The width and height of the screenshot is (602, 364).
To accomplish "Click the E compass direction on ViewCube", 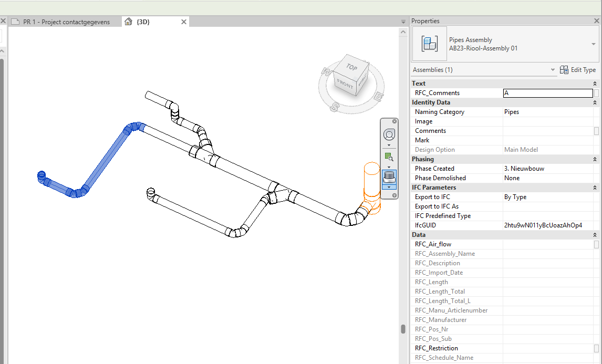I will tap(378, 96).
